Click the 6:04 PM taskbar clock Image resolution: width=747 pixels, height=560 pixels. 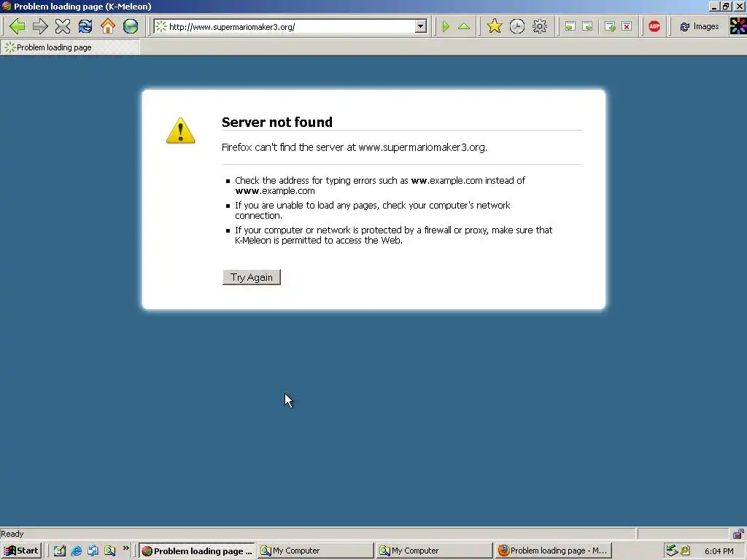point(719,551)
